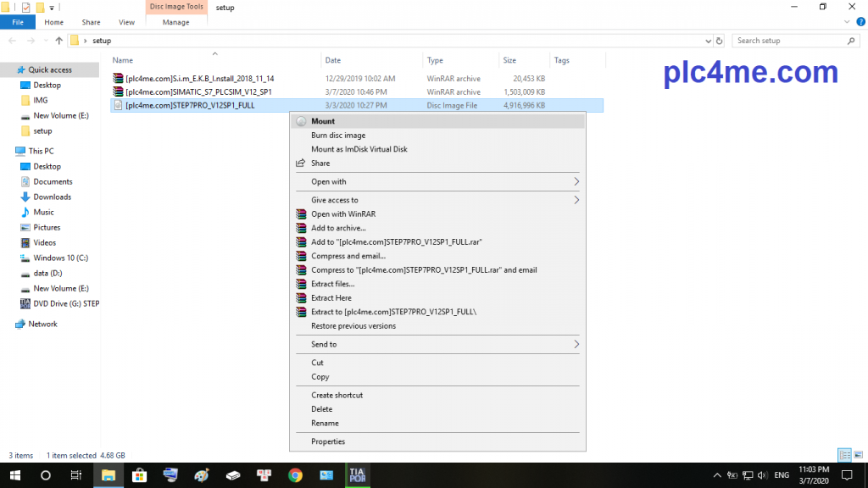Click the Share icon in context menu
The image size is (868, 488).
301,164
